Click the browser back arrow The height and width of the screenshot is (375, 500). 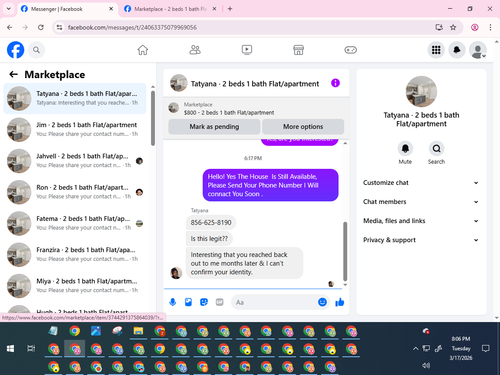point(10,27)
